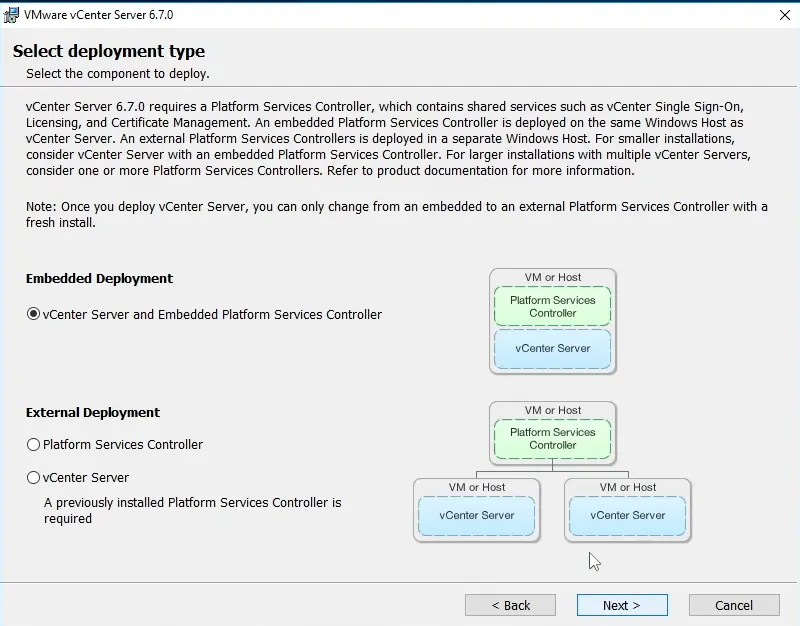Screen dimensions: 800x626
Task: Cancel the vCenter Server setup
Action: pyautogui.click(x=734, y=605)
